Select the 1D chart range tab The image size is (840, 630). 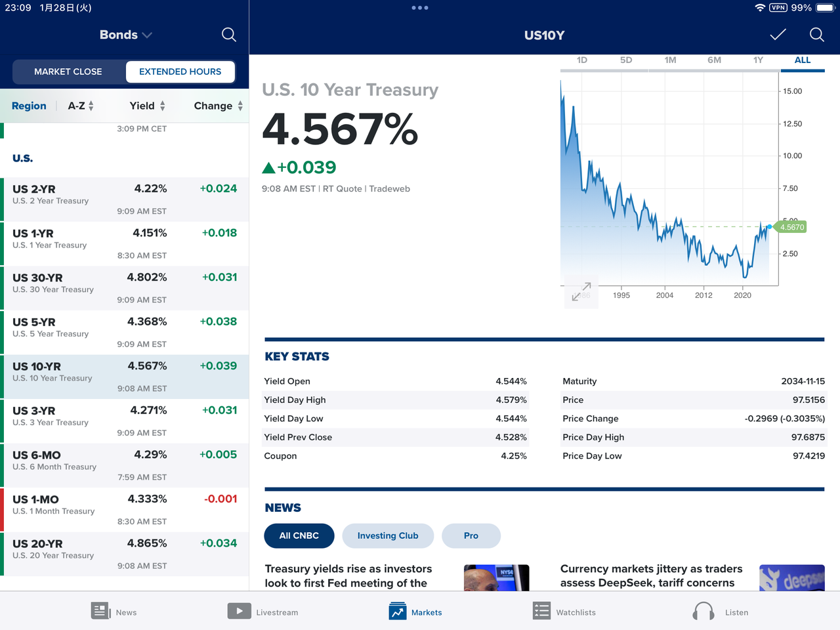pyautogui.click(x=581, y=60)
